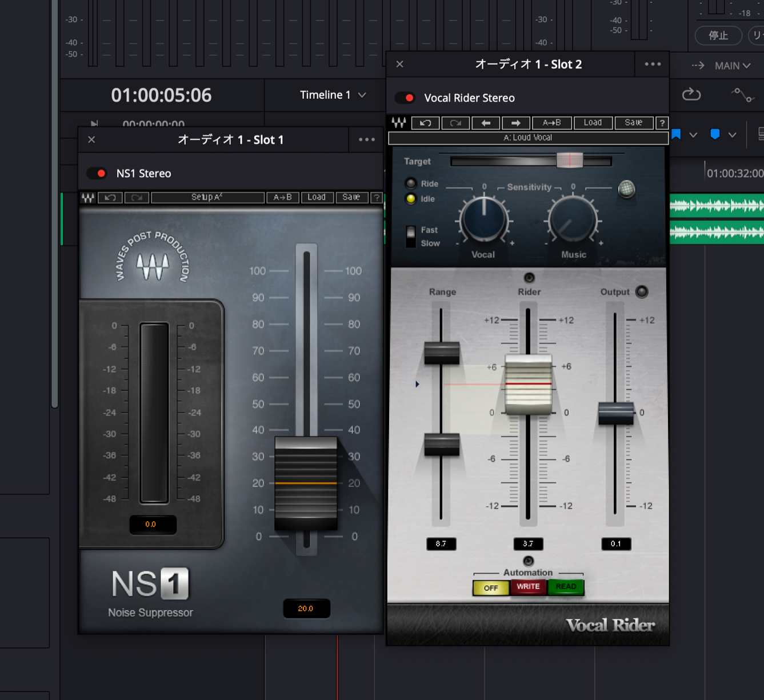The width and height of the screenshot is (764, 700).
Task: Open the Slot 2 window options menu
Action: point(653,64)
